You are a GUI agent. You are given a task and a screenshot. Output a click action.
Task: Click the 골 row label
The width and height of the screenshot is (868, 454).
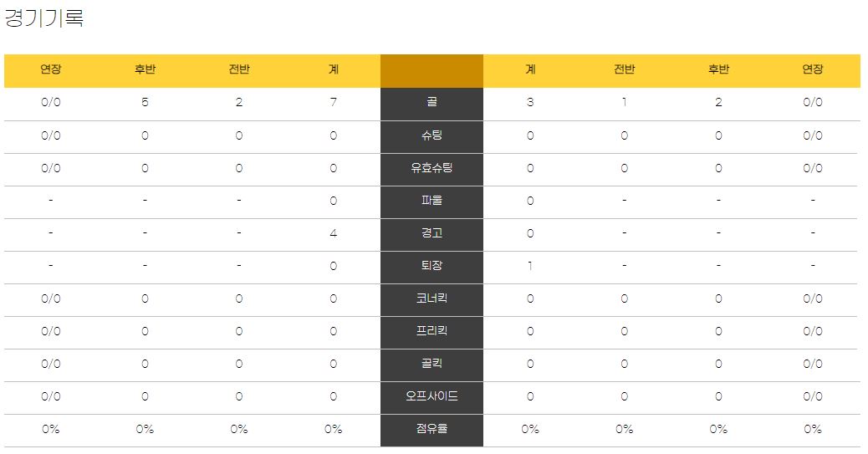[431, 103]
